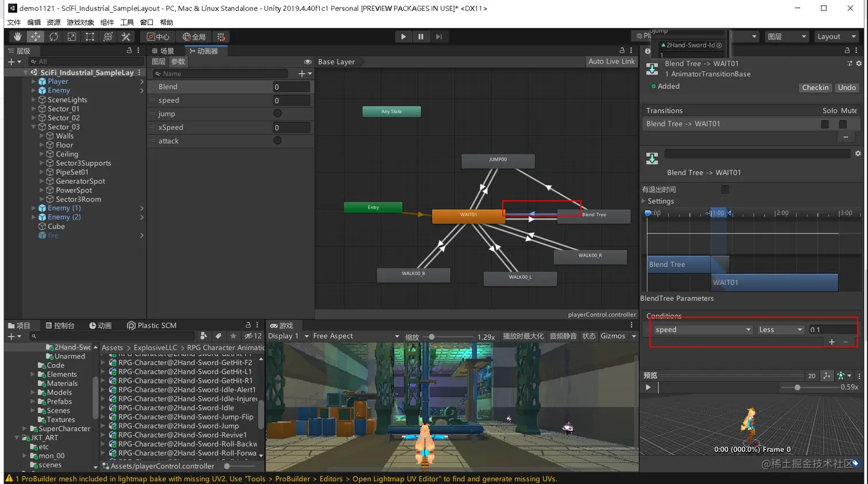Screen dimensions: 868x484
Task: Open the hierarchy create (+) dropdown
Action: 14,61
